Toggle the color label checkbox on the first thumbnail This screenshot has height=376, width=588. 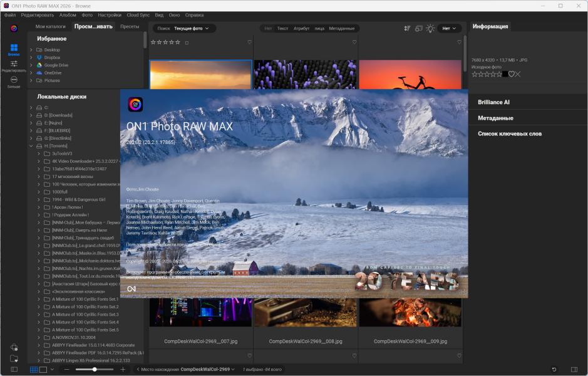pyautogui.click(x=186, y=43)
